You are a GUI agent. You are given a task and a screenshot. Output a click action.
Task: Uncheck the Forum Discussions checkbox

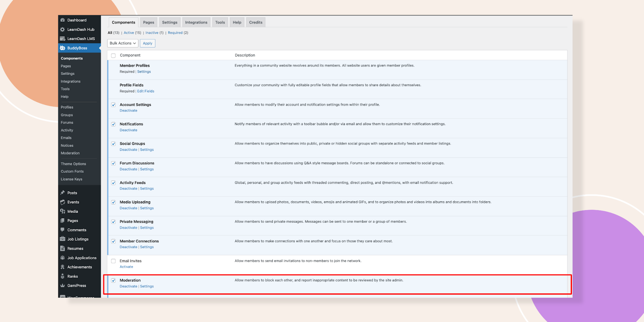click(x=114, y=163)
